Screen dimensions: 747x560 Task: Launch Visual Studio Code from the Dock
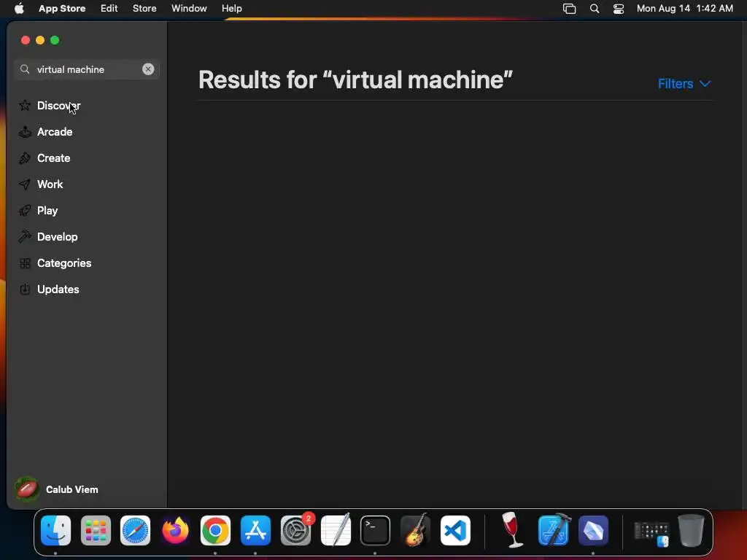point(455,530)
